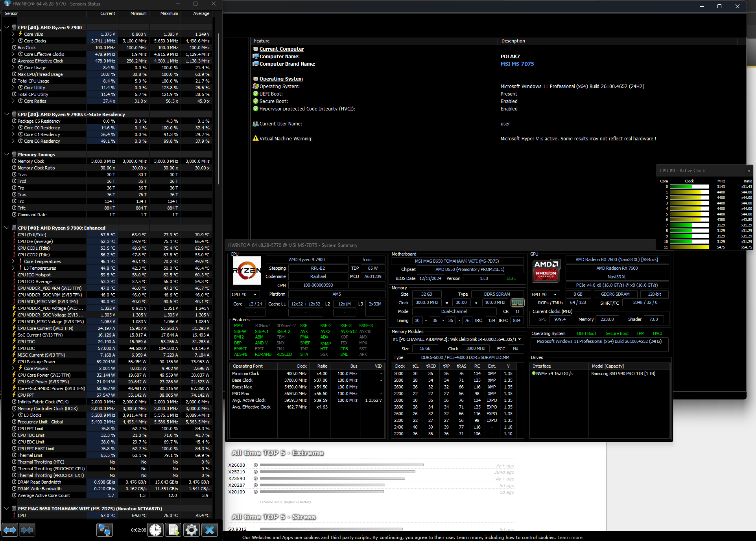The height and width of the screenshot is (541, 756).
Task: Collapse the C-State Residency sensor group
Action: coord(7,114)
